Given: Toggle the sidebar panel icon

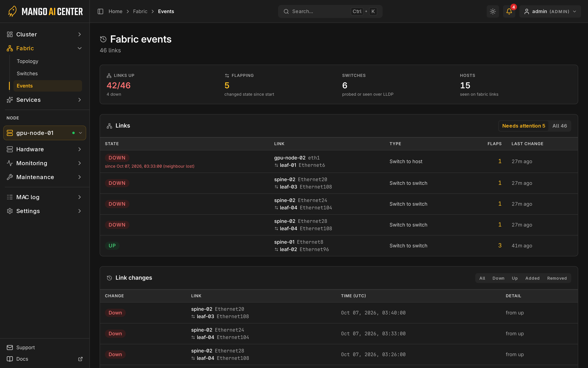Looking at the screenshot, I should point(100,11).
